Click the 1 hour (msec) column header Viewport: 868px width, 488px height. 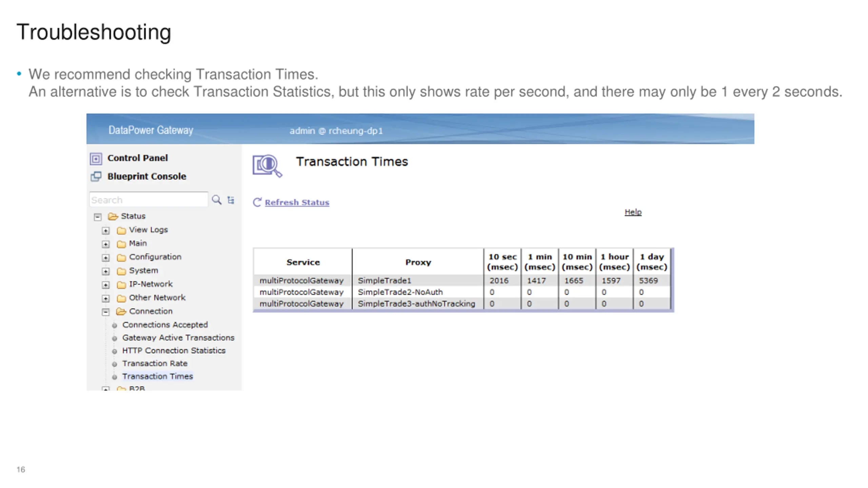pos(614,262)
